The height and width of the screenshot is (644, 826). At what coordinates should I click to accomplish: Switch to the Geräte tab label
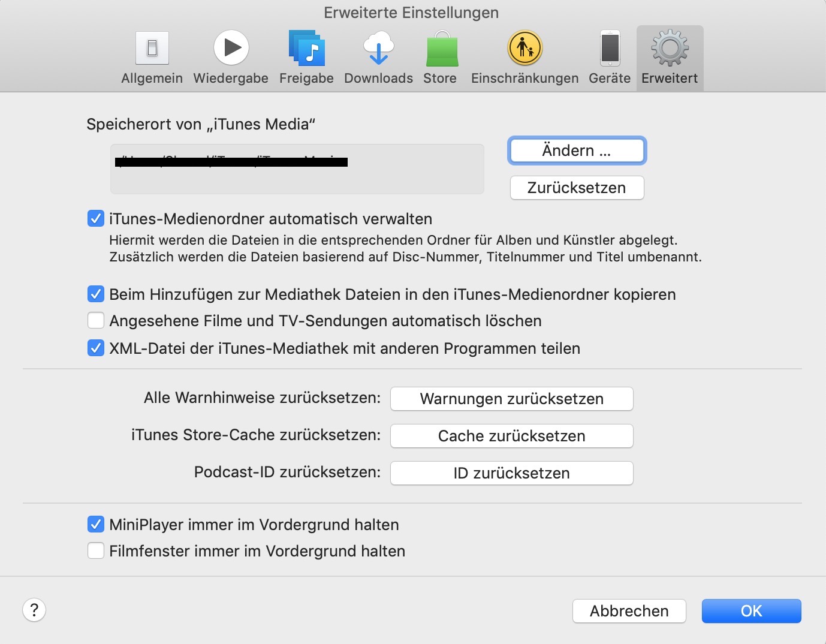610,78
